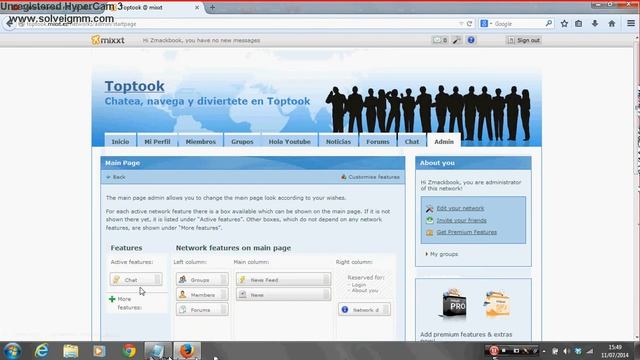Switch to the Inicio tab
The height and width of the screenshot is (360, 640).
120,141
